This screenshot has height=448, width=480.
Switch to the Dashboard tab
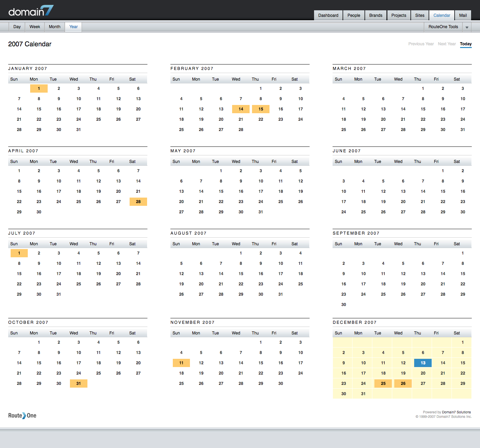click(328, 15)
